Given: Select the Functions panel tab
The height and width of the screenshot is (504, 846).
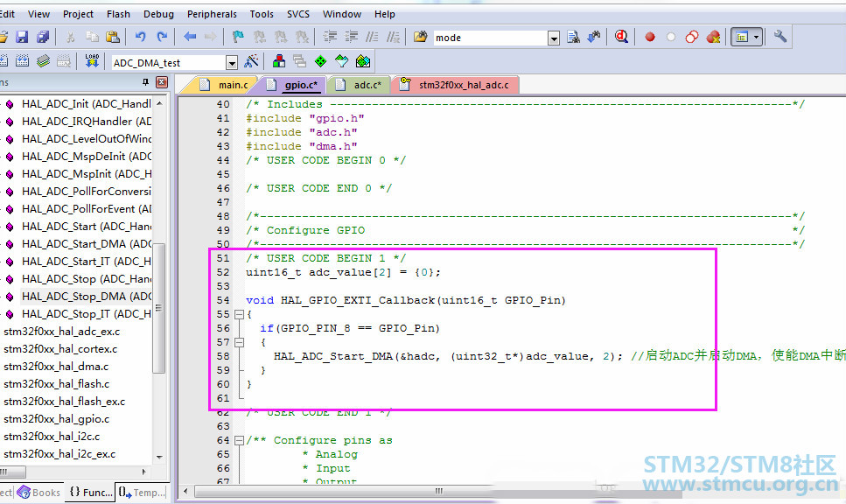Looking at the screenshot, I should (x=91, y=492).
